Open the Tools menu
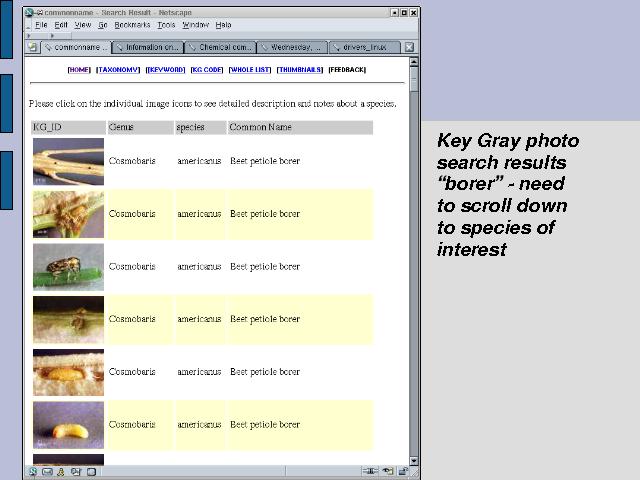Image resolution: width=640 pixels, height=480 pixels. click(166, 24)
